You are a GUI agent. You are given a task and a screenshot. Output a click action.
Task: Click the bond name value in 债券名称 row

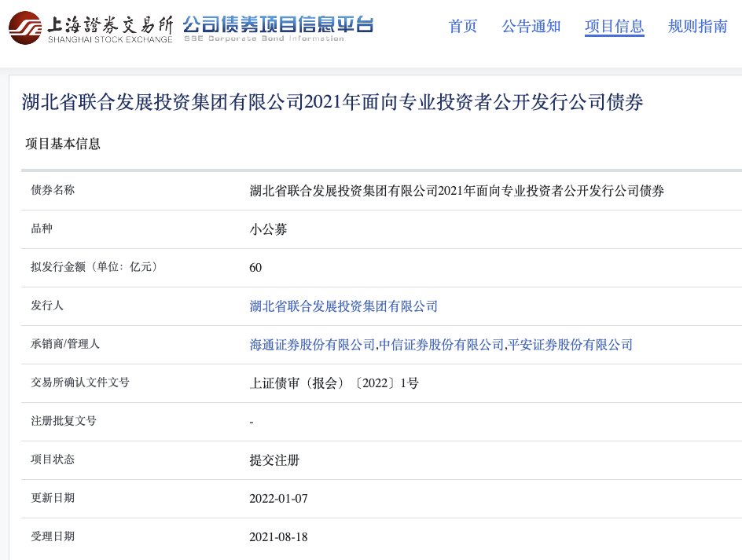457,191
